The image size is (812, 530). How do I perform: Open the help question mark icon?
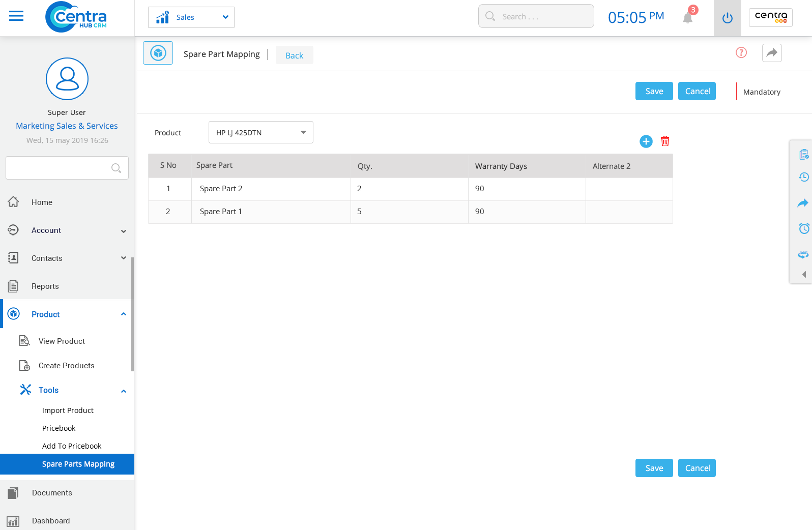point(741,52)
